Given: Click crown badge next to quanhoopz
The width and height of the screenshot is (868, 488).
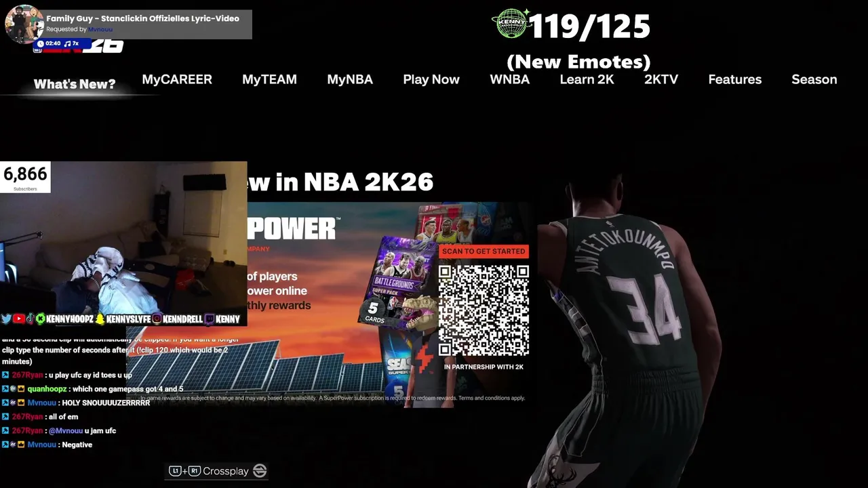Looking at the screenshot, I should [x=21, y=389].
